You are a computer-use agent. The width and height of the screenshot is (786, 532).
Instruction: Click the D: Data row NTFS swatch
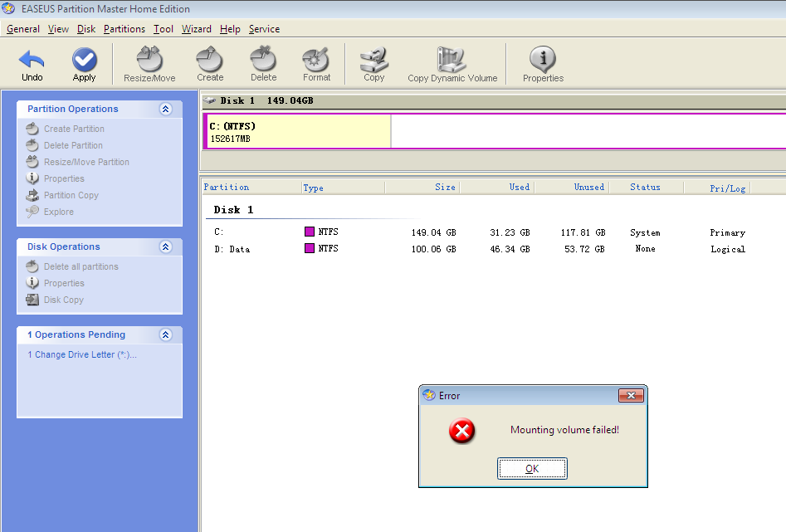tap(310, 248)
